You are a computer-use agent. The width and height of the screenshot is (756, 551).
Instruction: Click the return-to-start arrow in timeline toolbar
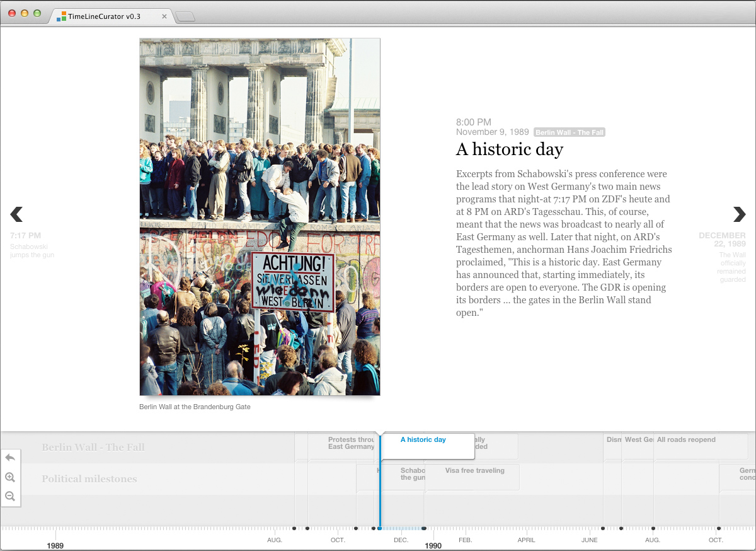[10, 458]
